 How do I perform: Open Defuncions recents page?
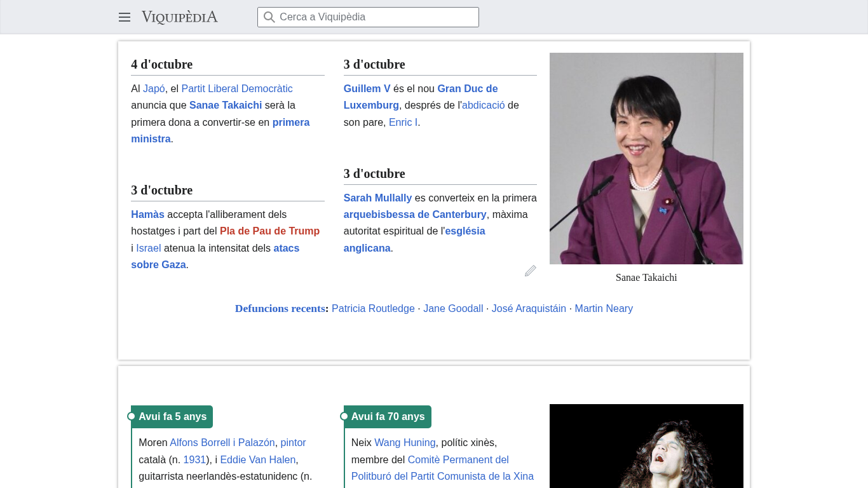point(280,308)
